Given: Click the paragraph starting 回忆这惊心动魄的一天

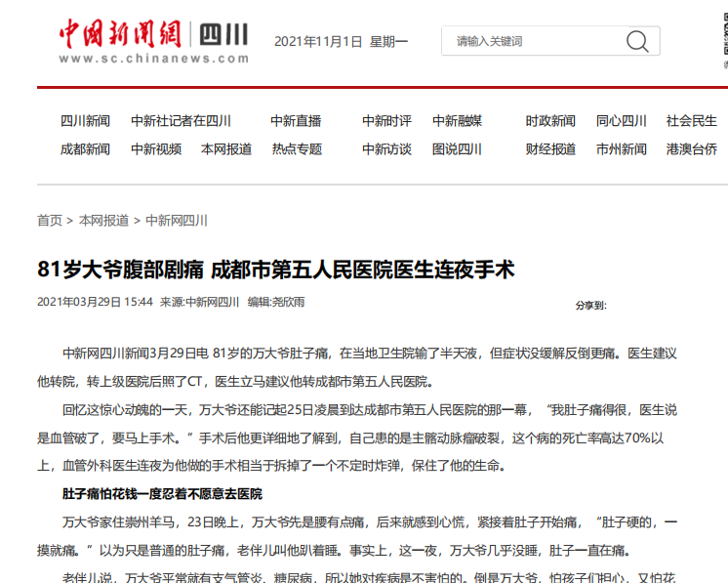Looking at the screenshot, I should coord(357,437).
